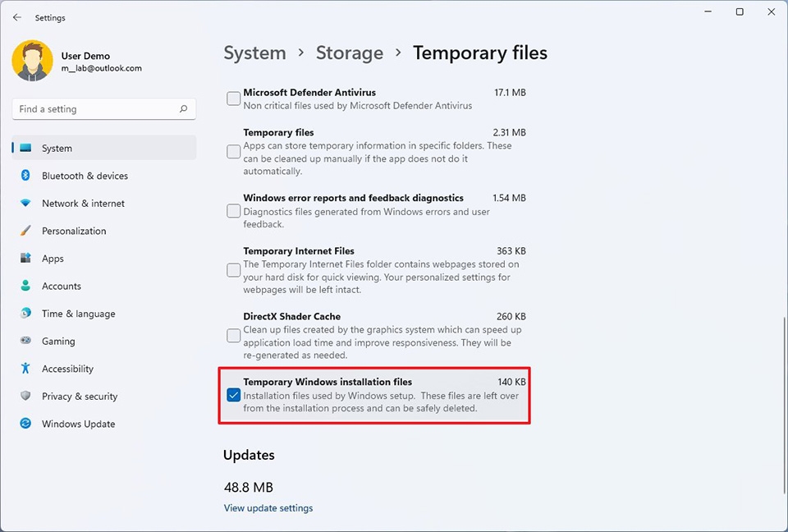Check for updates via Windows Update icon
This screenshot has width=788, height=532.
tap(25, 424)
